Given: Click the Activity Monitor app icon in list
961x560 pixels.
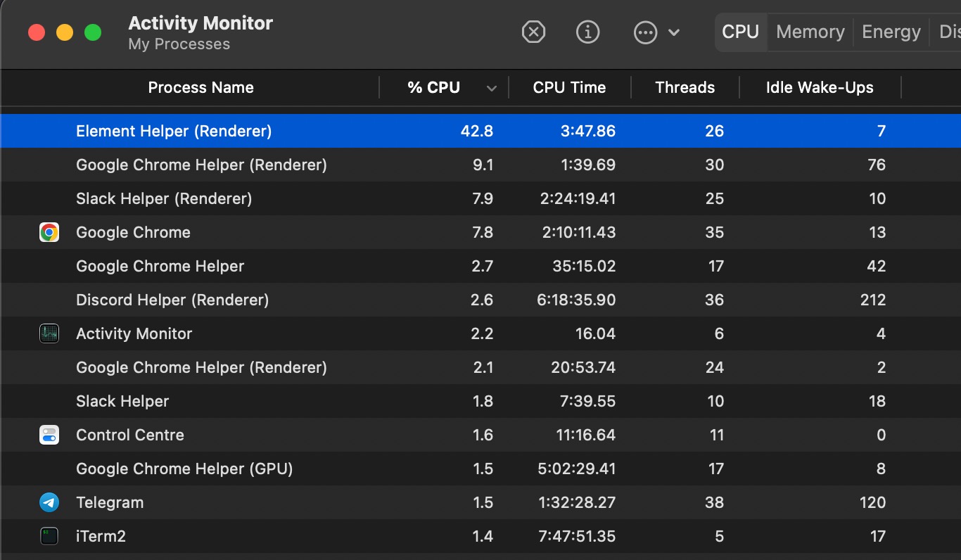Looking at the screenshot, I should (49, 333).
